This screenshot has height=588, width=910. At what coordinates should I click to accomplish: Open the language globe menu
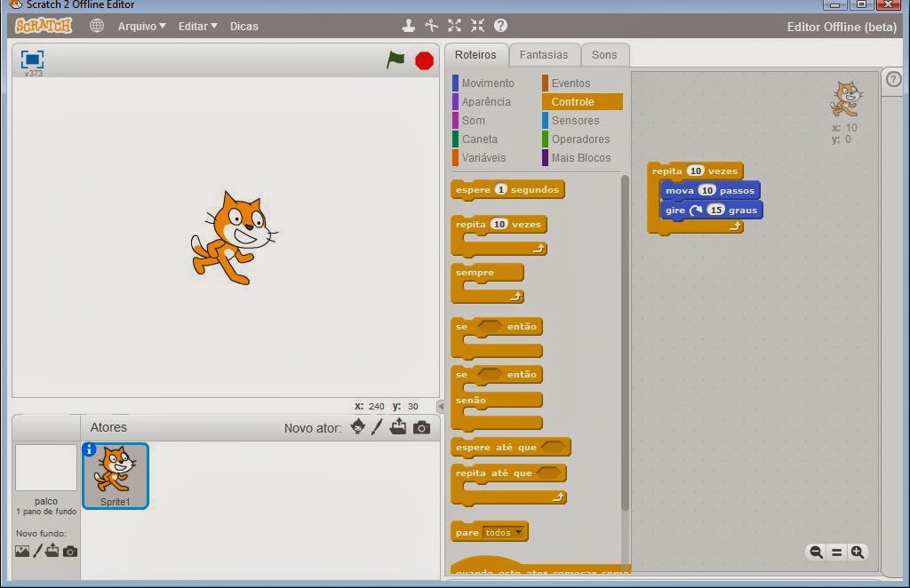point(97,26)
